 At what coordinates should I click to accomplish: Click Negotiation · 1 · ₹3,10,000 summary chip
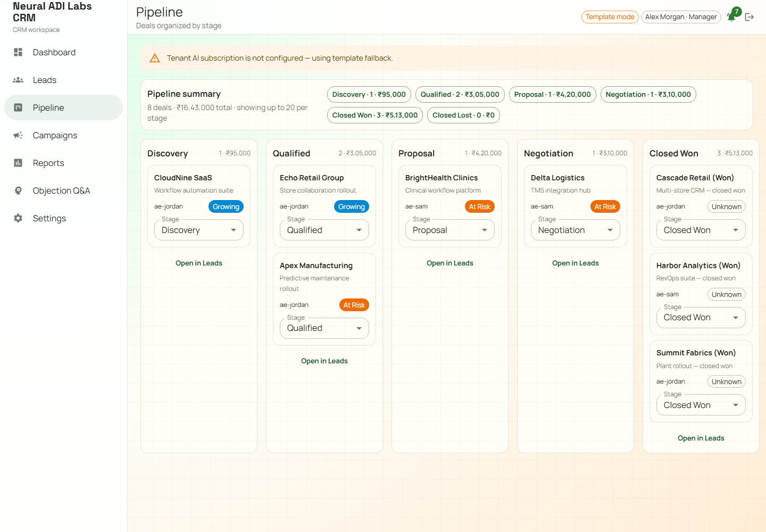[648, 94]
